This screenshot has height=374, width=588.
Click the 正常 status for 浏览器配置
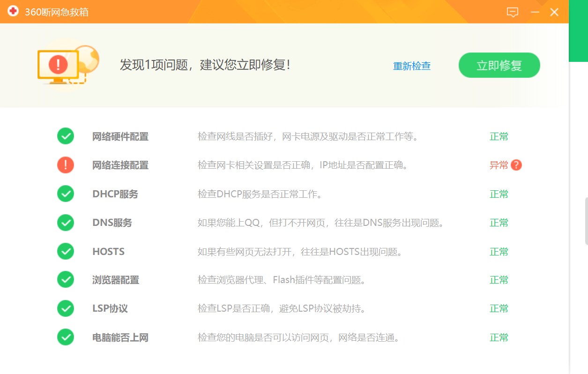pyautogui.click(x=499, y=280)
